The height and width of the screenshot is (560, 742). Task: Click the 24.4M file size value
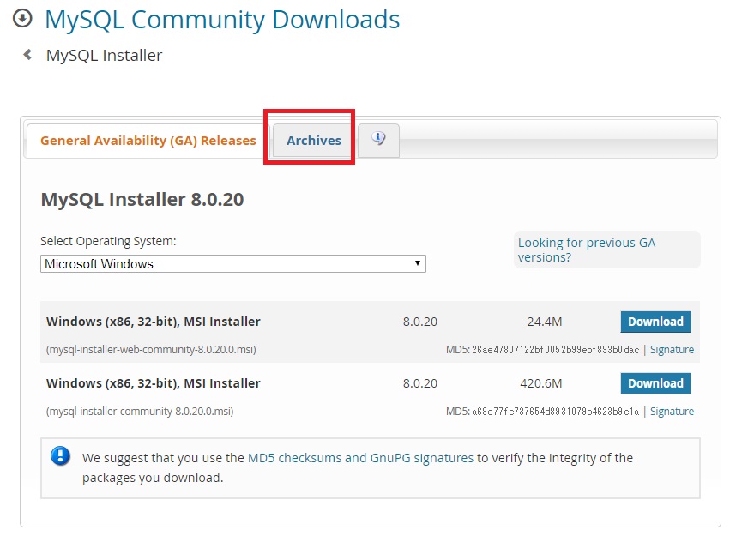pyautogui.click(x=544, y=322)
